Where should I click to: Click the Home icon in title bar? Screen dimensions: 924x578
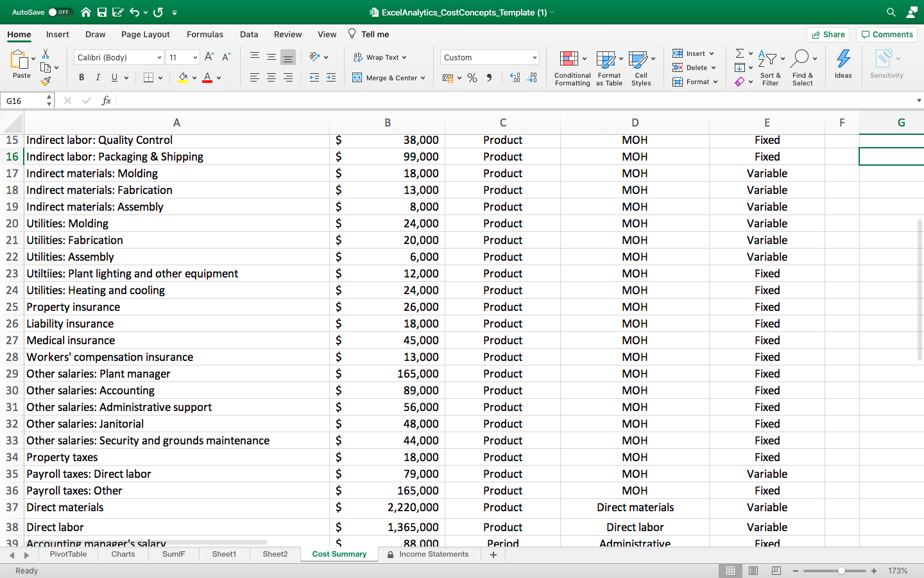[86, 12]
